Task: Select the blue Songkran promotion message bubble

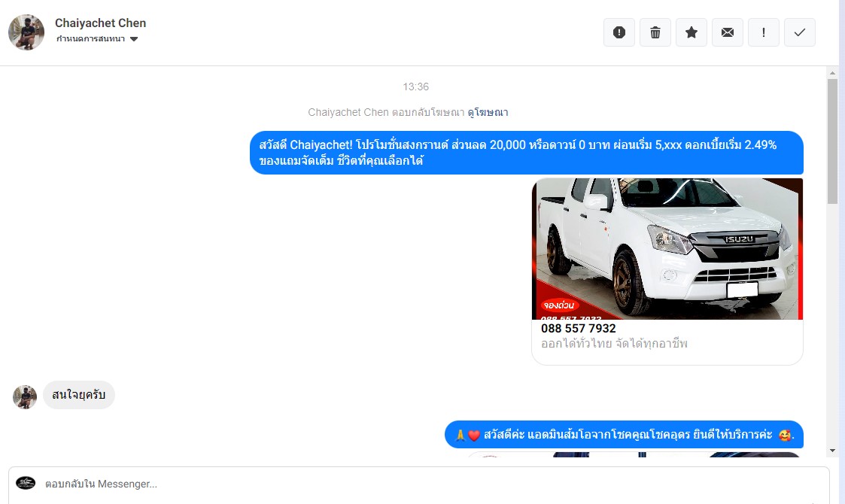Action: pos(527,153)
